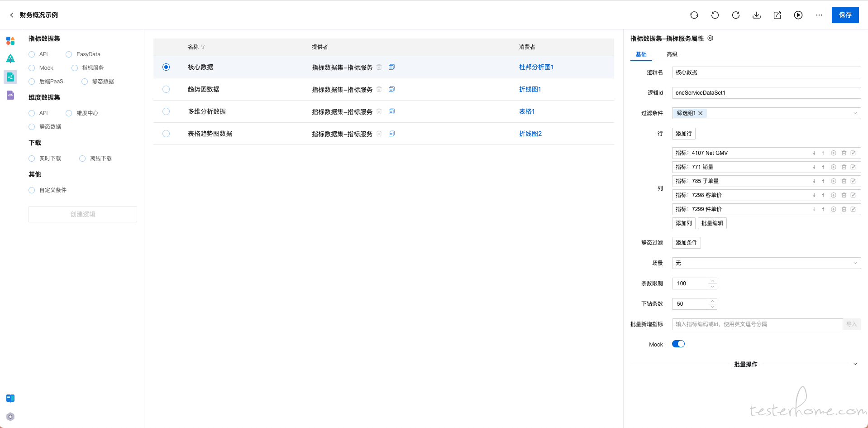Click the 批量新增指标 input field
The height and width of the screenshot is (428, 868).
[x=757, y=324]
